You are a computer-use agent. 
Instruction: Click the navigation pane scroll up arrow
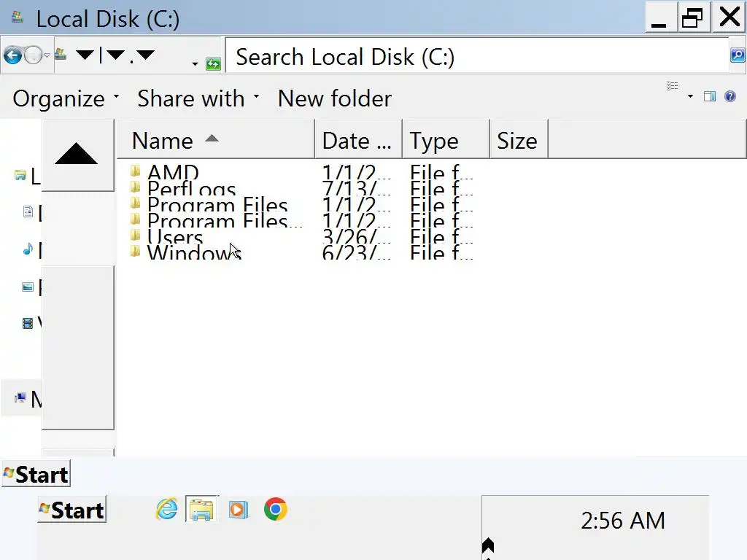click(77, 155)
